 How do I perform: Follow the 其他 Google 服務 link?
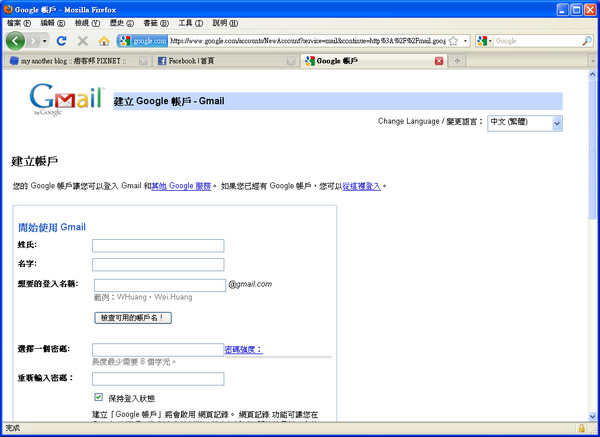pyautogui.click(x=181, y=186)
